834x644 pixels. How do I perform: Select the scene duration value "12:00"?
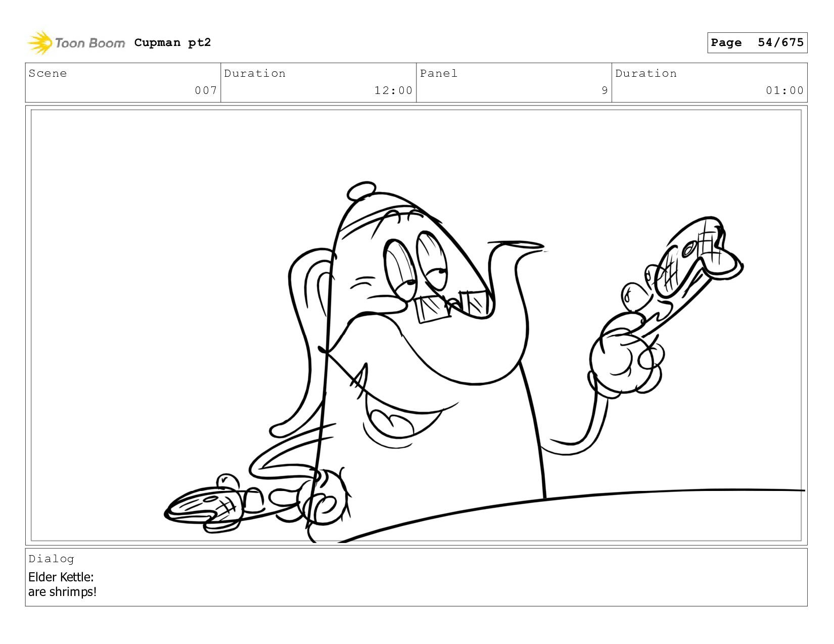coord(394,90)
